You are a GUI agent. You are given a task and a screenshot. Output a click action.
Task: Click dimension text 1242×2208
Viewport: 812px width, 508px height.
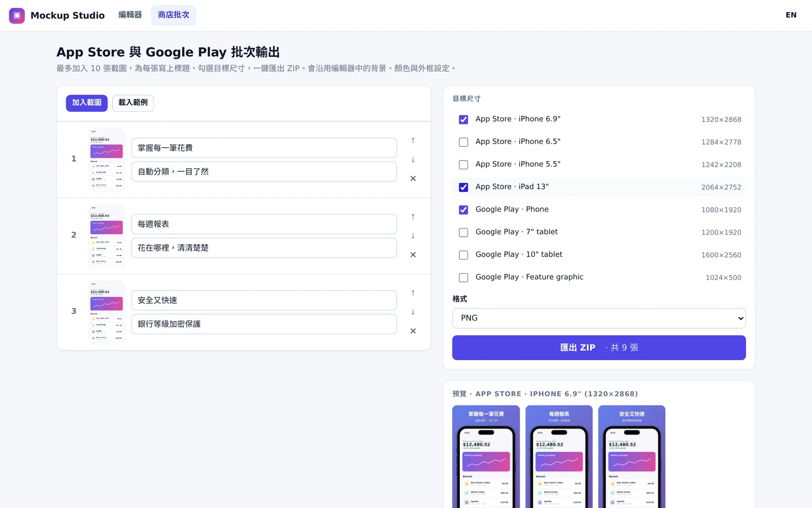[x=721, y=165]
